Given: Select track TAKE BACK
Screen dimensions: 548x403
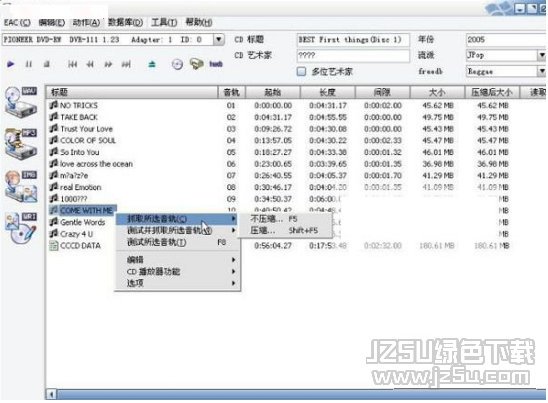Looking at the screenshot, I should pos(79,117).
